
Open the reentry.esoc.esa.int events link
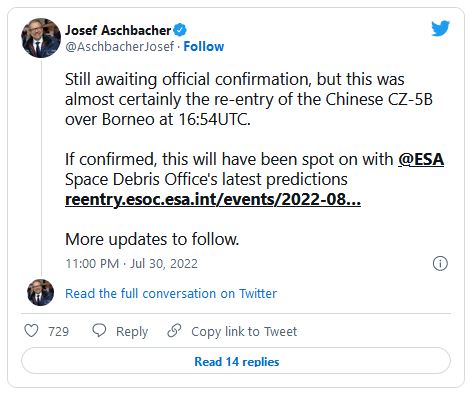pyautogui.click(x=213, y=200)
